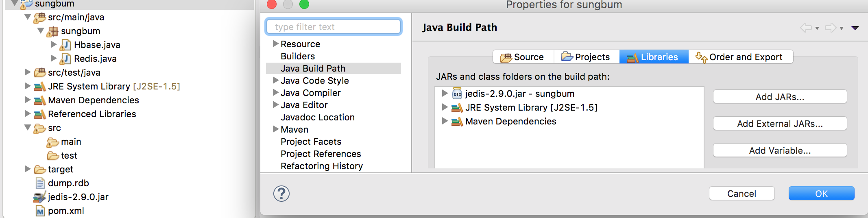
Task: Switch to the Source tab
Action: [x=523, y=57]
